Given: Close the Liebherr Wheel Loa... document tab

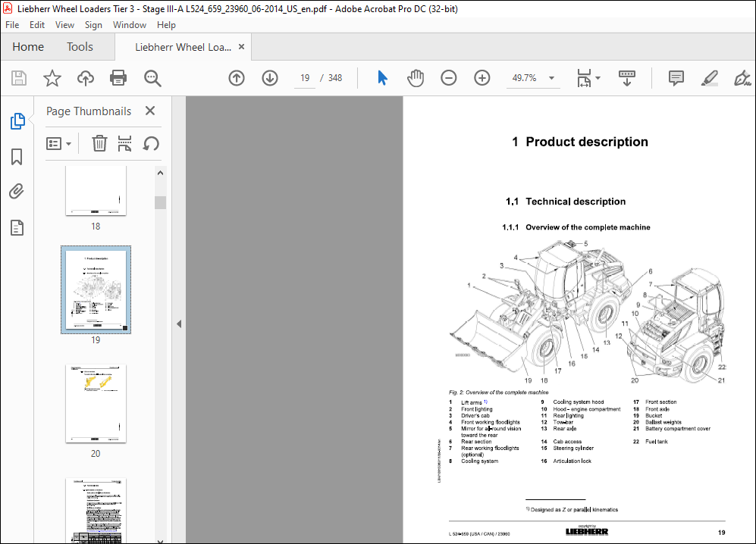Looking at the screenshot, I should [242, 47].
